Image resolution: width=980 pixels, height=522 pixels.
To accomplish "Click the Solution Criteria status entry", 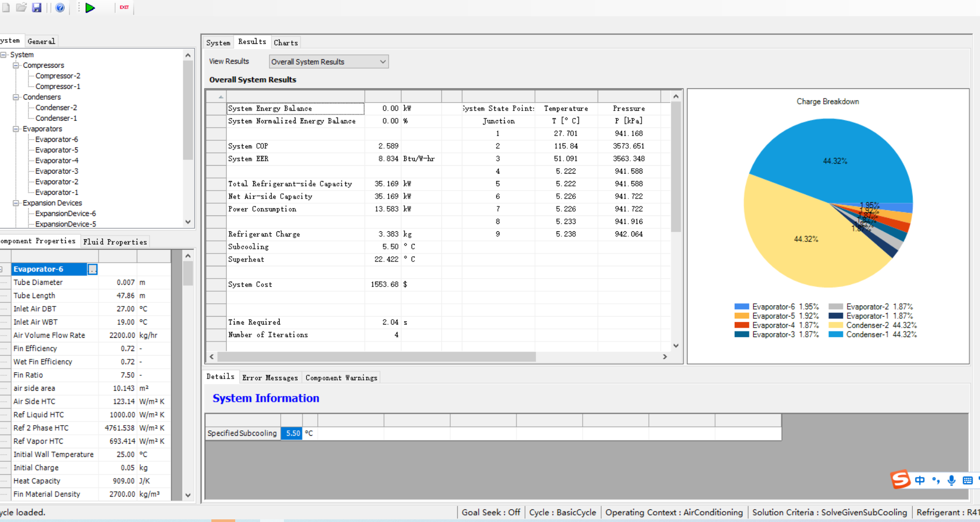I will pyautogui.click(x=830, y=512).
